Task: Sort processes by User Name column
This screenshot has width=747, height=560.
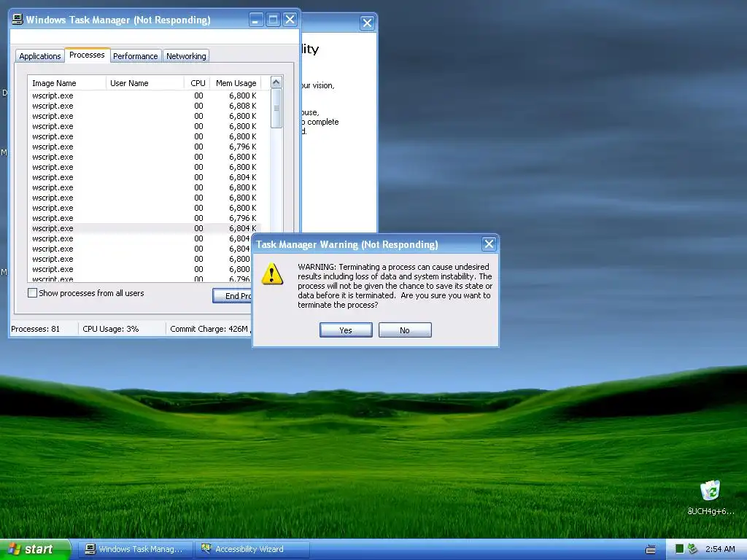Action: point(145,83)
